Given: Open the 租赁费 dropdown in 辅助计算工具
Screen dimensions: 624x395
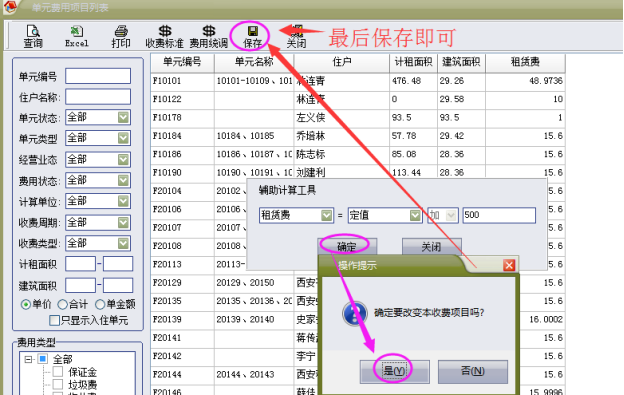Looking at the screenshot, I should (326, 215).
